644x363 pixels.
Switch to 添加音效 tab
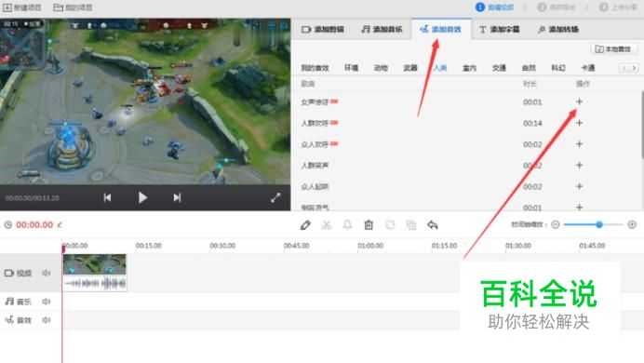[x=441, y=29]
